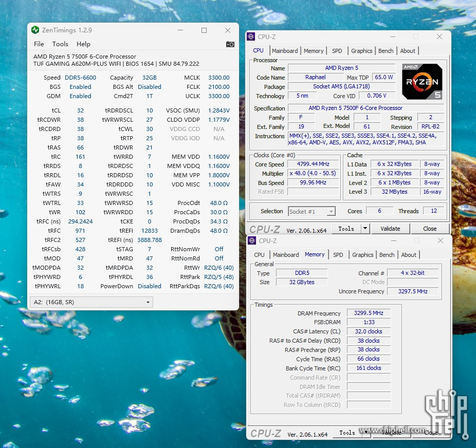Open the ZenTimings Tools menu

[x=60, y=44]
